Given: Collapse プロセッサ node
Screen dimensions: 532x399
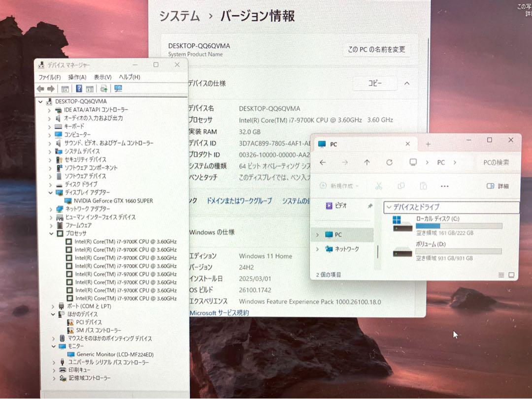Looking at the screenshot, I should tap(51, 234).
